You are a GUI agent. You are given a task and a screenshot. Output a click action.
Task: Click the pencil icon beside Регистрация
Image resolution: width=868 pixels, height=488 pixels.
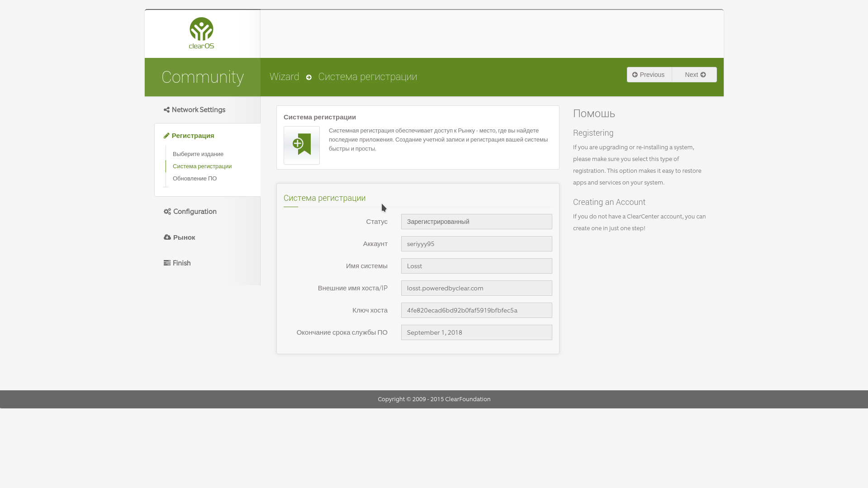click(166, 136)
